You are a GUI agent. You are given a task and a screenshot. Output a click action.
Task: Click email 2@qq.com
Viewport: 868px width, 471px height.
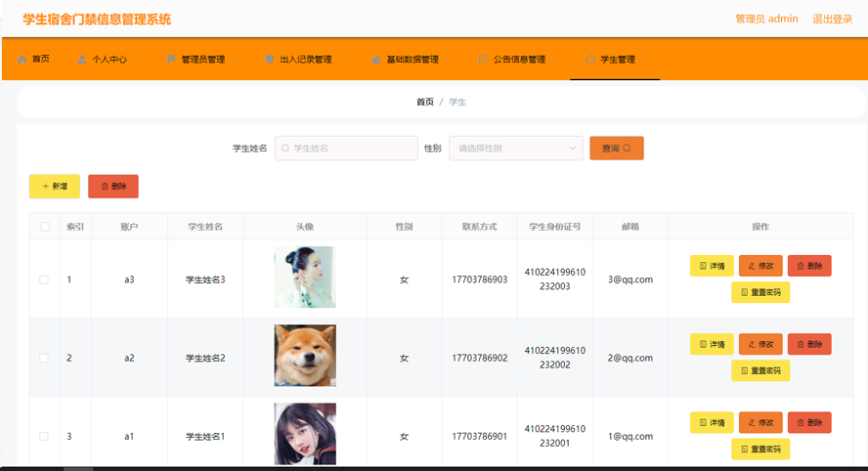click(630, 358)
